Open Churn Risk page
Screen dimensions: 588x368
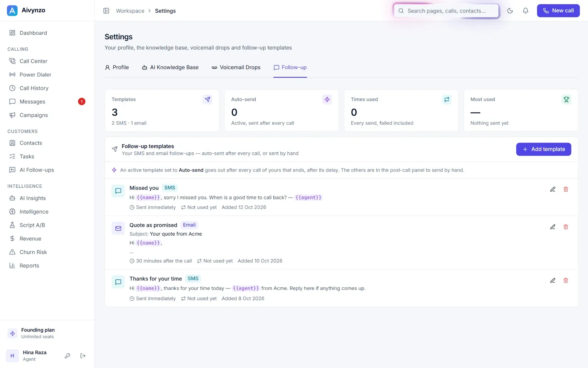(47, 252)
